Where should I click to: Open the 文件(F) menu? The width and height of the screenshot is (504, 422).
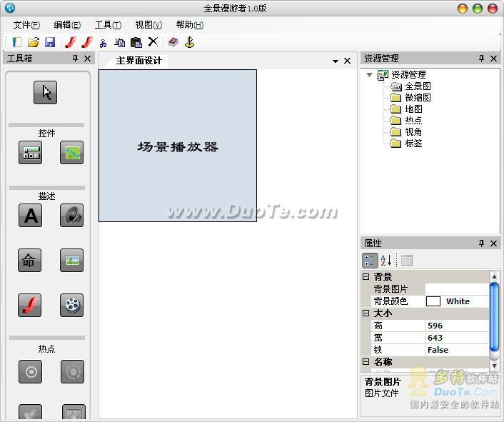click(26, 25)
